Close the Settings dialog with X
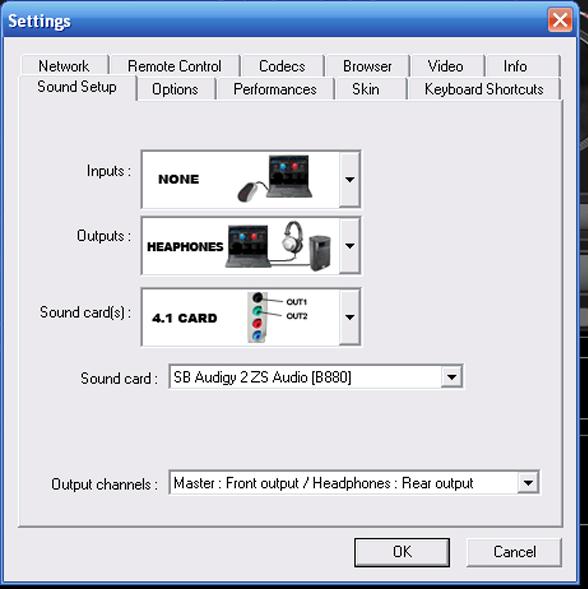 coord(560,20)
